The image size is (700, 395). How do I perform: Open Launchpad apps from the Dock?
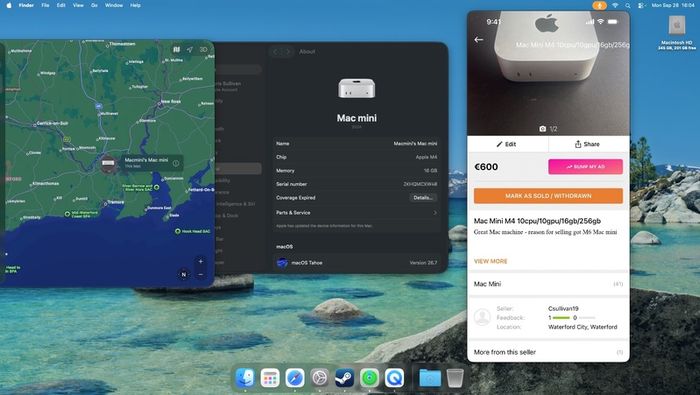(270, 378)
